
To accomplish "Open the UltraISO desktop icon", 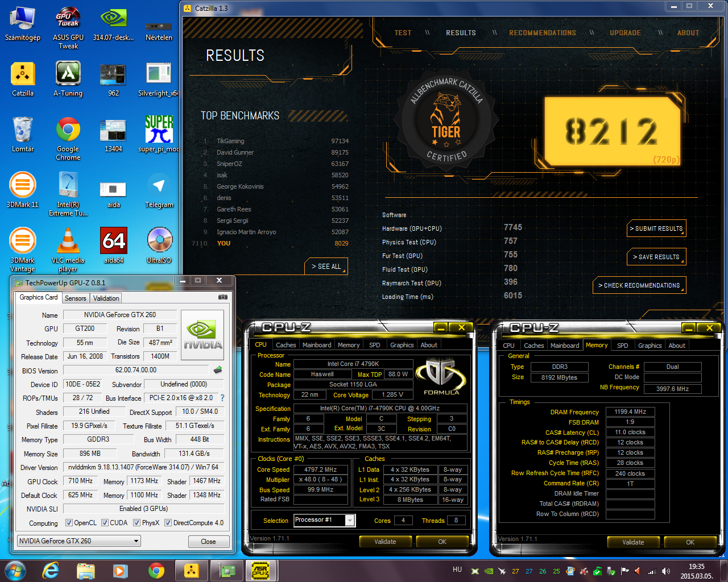I will 159,246.
